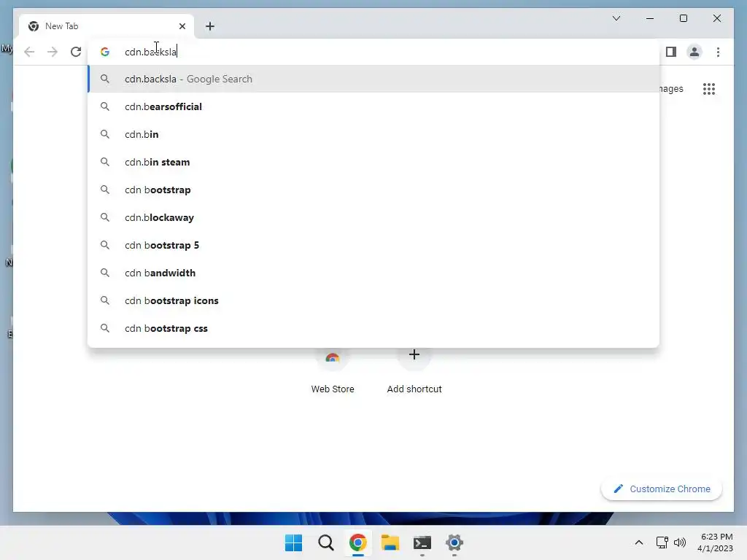The height and width of the screenshot is (560, 747).
Task: Click the Google logo in the address bar
Action: point(105,52)
